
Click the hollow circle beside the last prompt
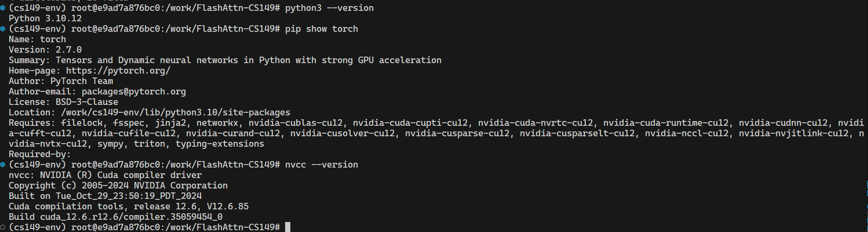[x=3, y=227]
